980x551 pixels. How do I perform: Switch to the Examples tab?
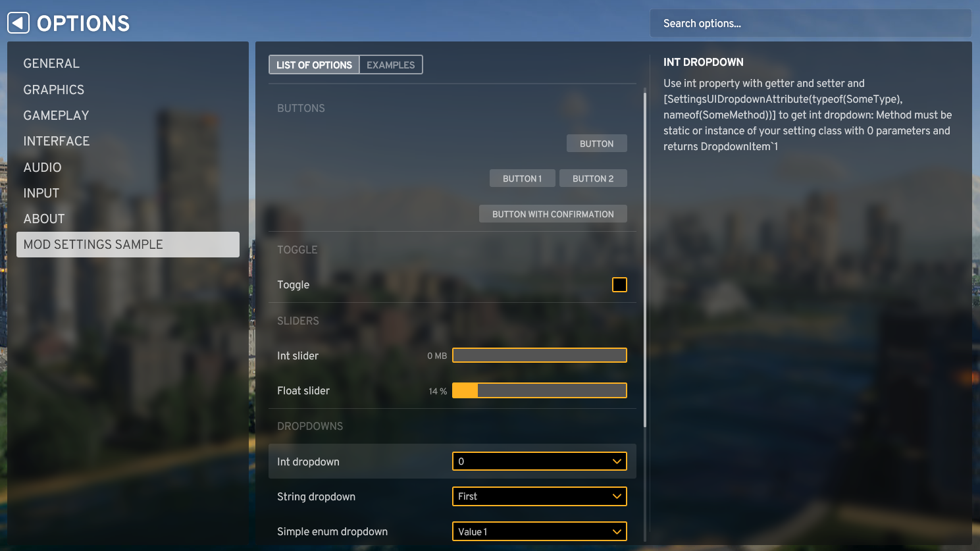click(x=390, y=65)
